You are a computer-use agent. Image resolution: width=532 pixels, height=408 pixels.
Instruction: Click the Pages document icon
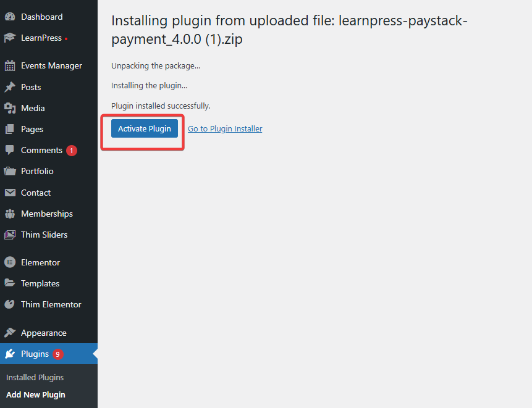click(10, 129)
